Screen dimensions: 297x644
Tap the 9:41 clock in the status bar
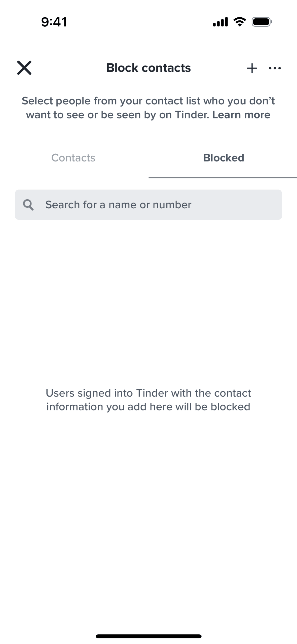54,22
